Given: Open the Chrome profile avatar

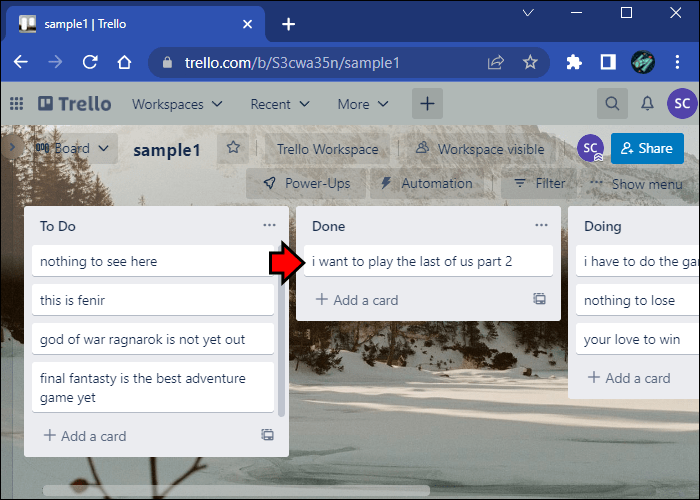Looking at the screenshot, I should [x=643, y=62].
